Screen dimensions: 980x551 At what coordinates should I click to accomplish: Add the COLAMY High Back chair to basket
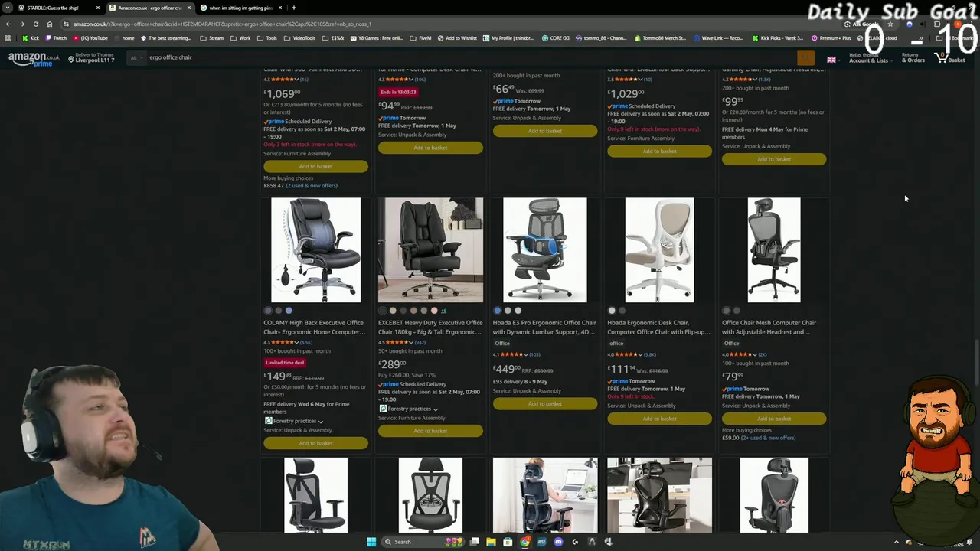click(315, 443)
